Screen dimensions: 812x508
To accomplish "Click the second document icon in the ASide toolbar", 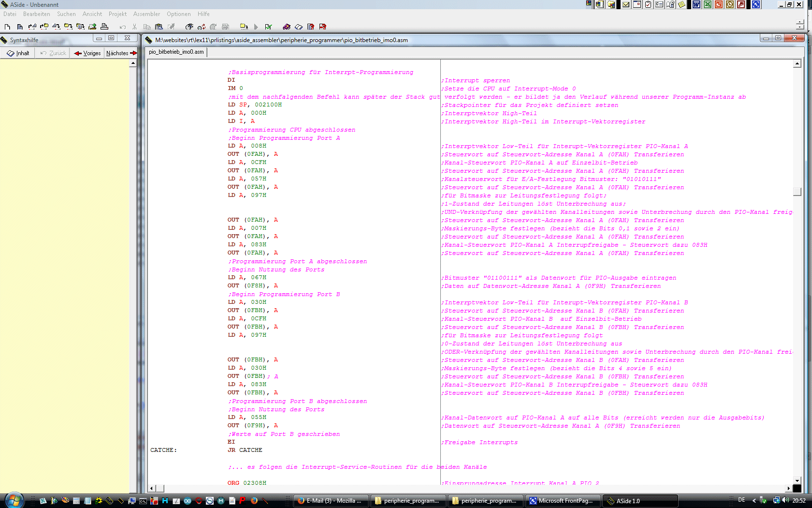I will 20,27.
